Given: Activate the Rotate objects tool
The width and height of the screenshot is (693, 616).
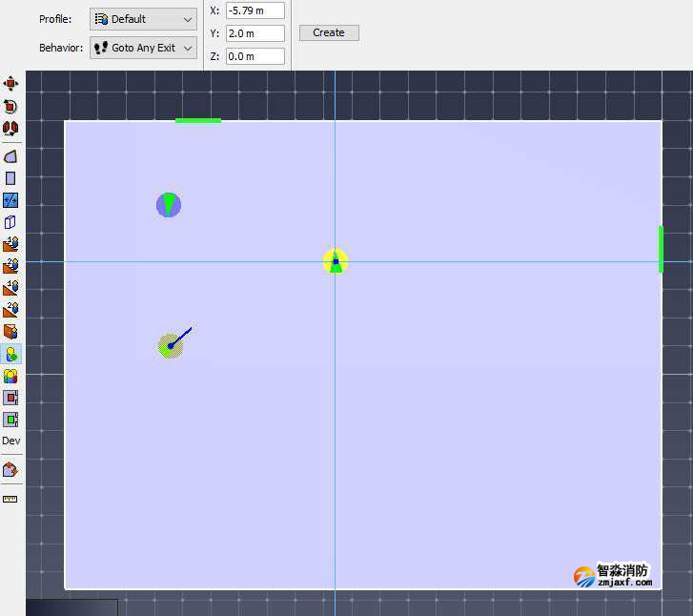Looking at the screenshot, I should (x=10, y=107).
